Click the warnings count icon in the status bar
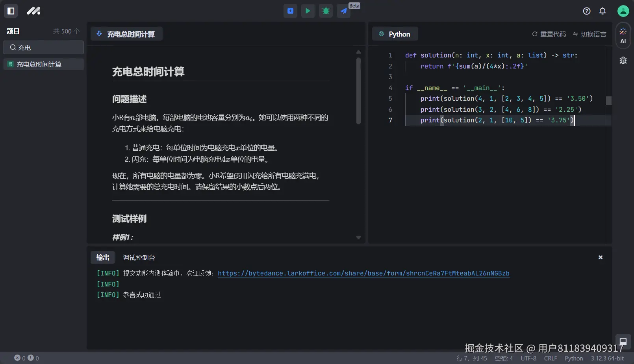Image resolution: width=634 pixels, height=364 pixels. click(x=31, y=358)
